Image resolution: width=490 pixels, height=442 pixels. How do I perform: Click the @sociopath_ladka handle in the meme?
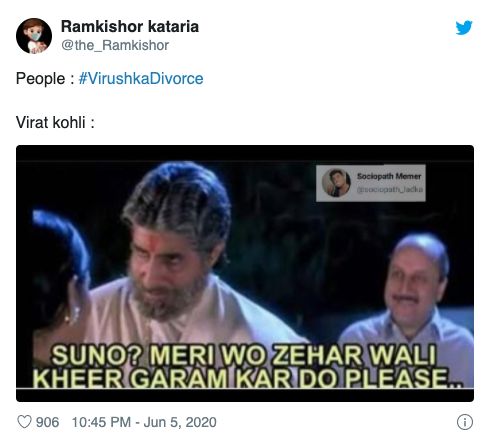point(390,189)
